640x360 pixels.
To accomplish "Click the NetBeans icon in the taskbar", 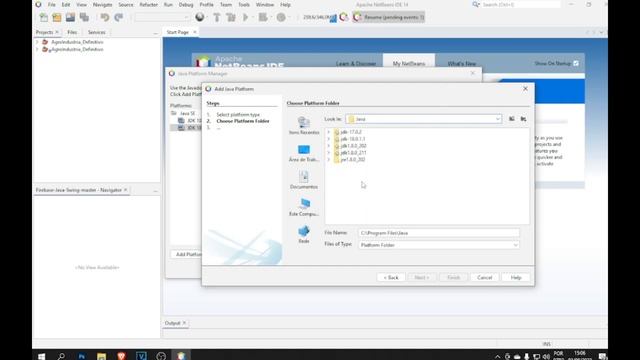I will click(x=181, y=356).
